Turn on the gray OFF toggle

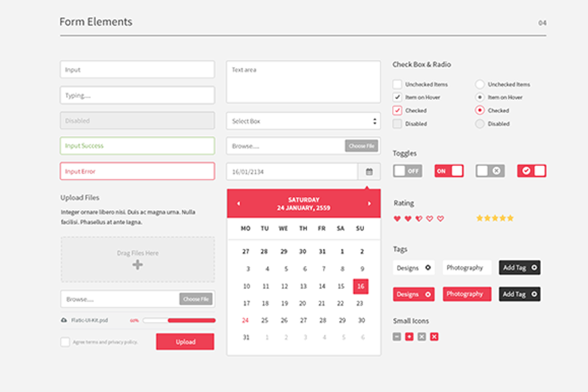pos(407,171)
